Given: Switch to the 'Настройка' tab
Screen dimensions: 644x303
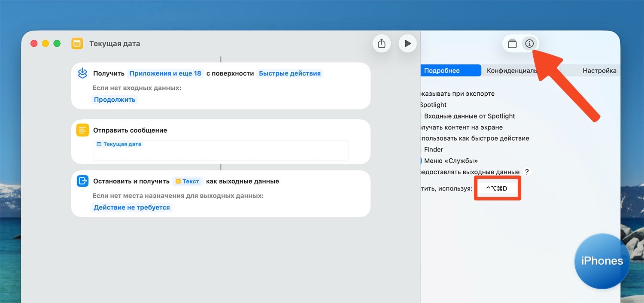Looking at the screenshot, I should click(x=599, y=71).
